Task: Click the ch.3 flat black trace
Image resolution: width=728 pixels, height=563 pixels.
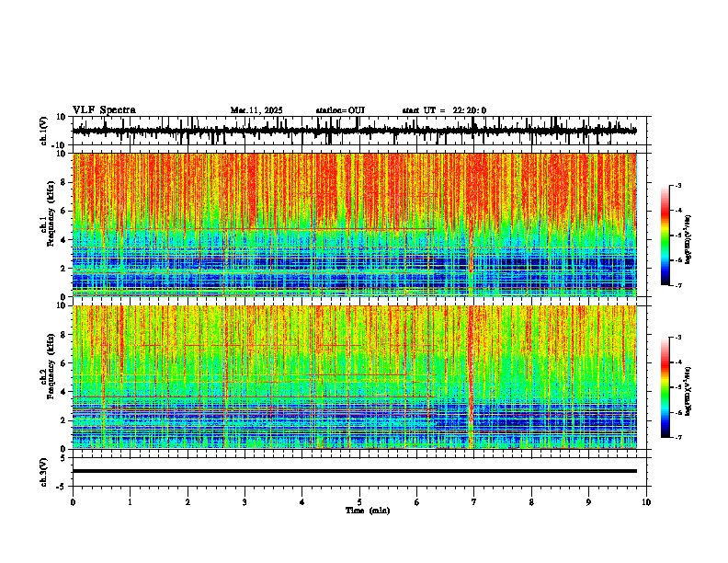Action: (x=354, y=471)
